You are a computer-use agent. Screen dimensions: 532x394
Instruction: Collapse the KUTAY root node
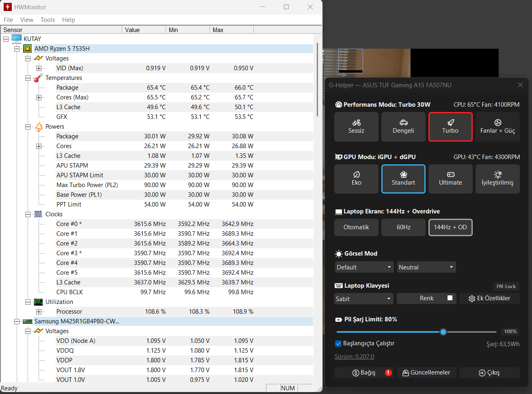coord(6,39)
